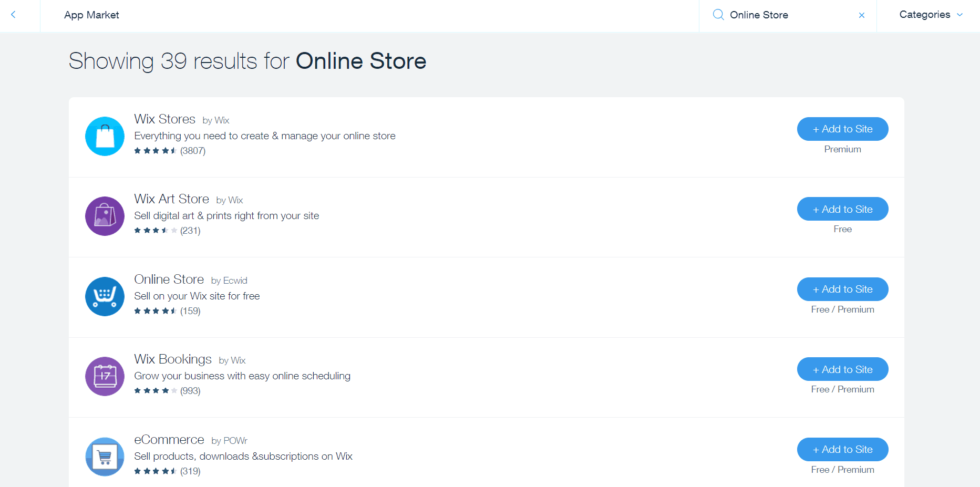The width and height of the screenshot is (980, 487).
Task: Open the Wix Bookings calendar icon
Action: [105, 376]
